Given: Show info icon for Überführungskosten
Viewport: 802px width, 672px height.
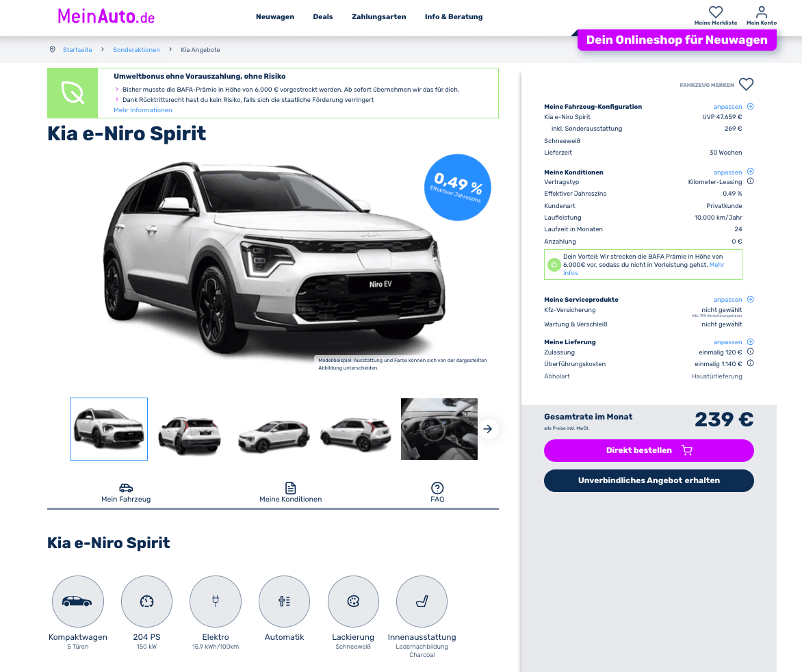Looking at the screenshot, I should coord(751,363).
